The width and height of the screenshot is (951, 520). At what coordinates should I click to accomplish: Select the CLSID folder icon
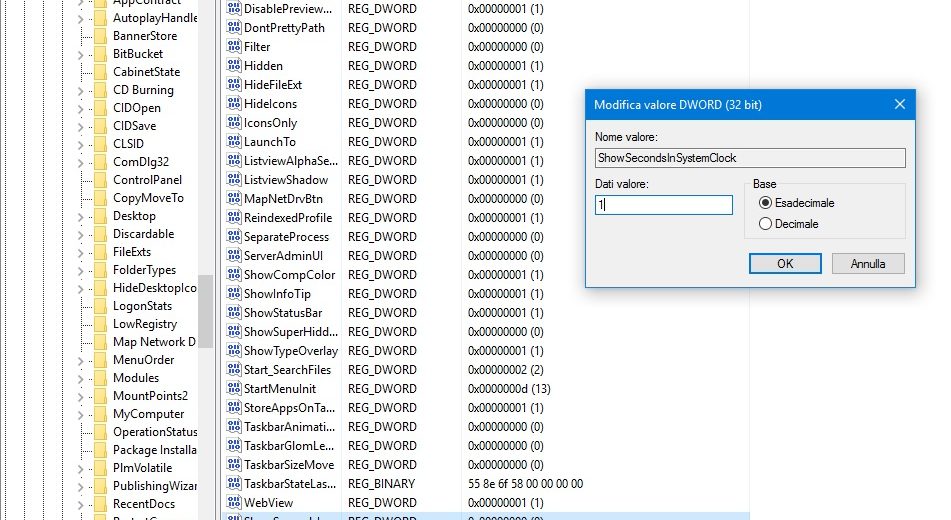pos(100,144)
